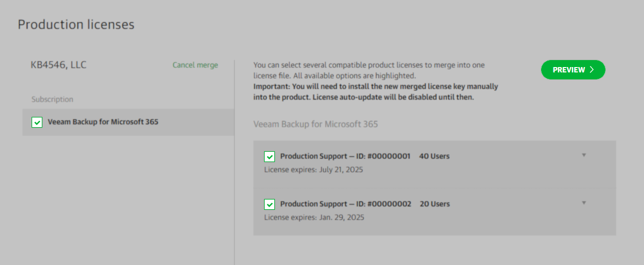
Task: Click the KB4546, LLC company name
Action: pyautogui.click(x=58, y=65)
